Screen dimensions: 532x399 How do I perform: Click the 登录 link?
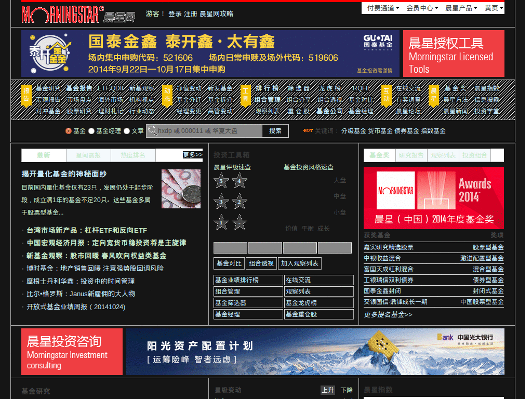tap(175, 14)
